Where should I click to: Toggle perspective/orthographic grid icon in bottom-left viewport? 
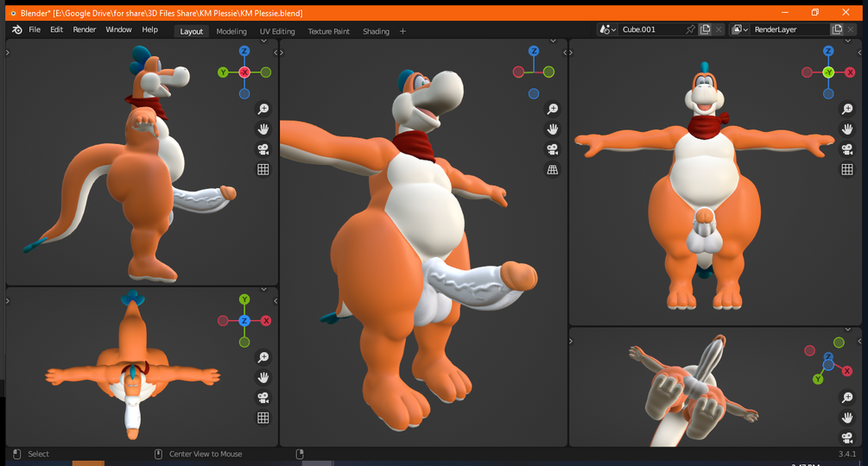[263, 418]
